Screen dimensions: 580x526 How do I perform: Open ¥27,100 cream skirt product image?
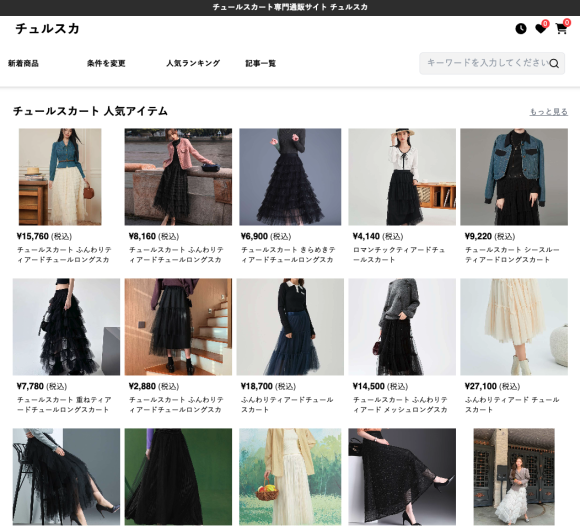pyautogui.click(x=514, y=327)
